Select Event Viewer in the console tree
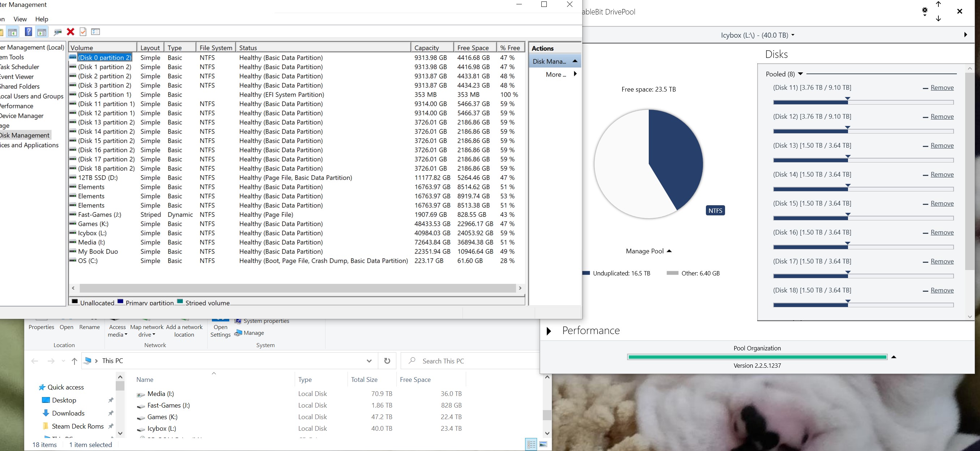The height and width of the screenshot is (451, 980). point(17,77)
